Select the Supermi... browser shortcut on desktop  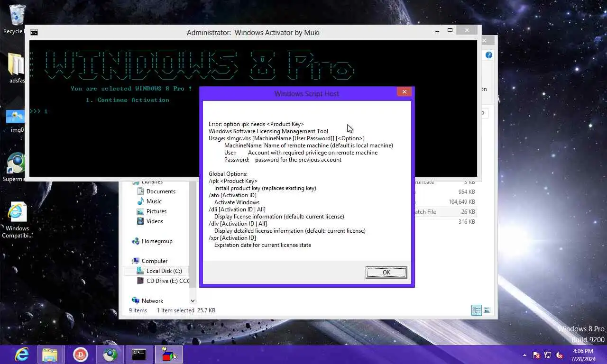click(15, 167)
